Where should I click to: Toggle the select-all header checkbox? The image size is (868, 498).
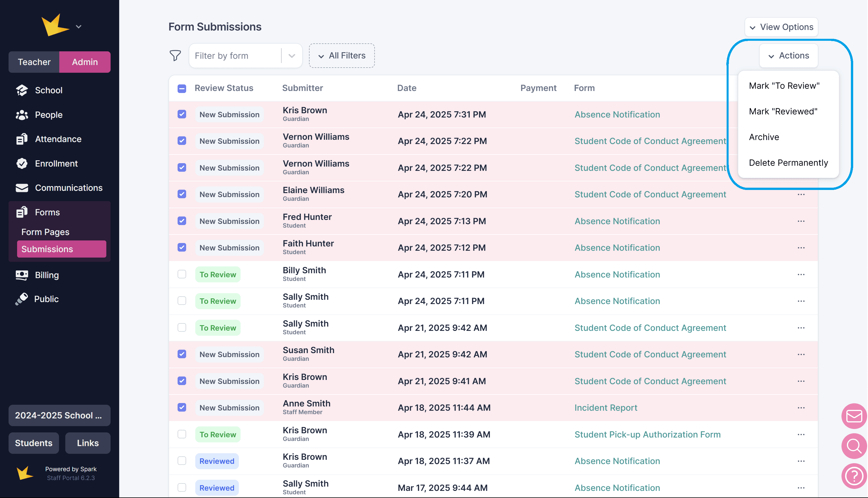(x=182, y=88)
